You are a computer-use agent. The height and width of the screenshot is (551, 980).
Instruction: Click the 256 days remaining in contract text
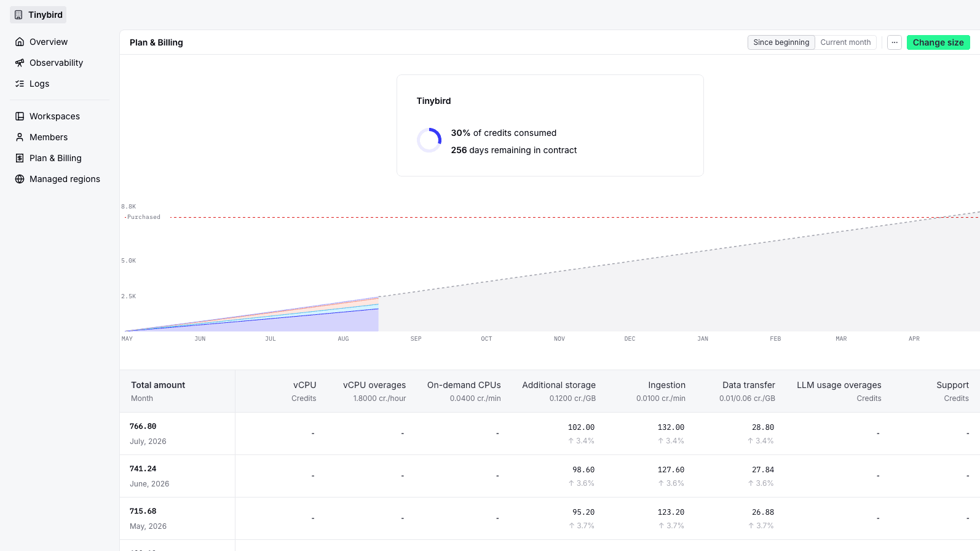point(514,150)
